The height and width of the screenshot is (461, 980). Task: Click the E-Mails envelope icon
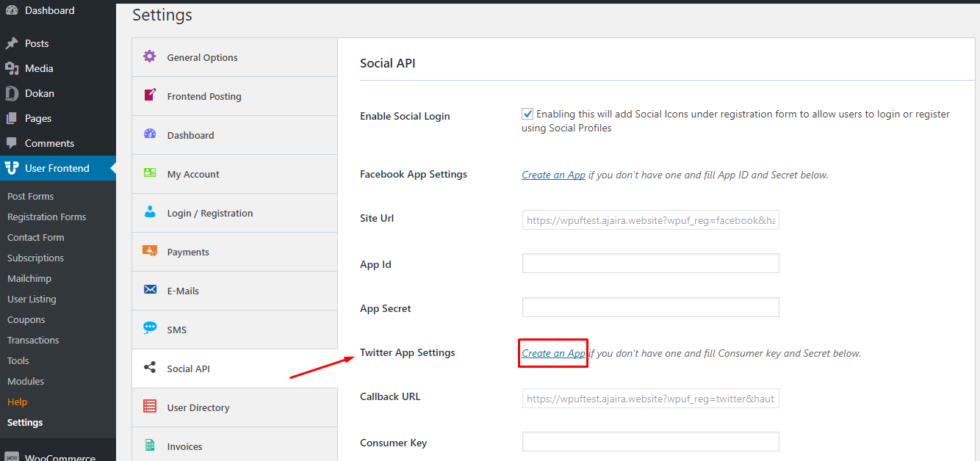click(x=150, y=290)
